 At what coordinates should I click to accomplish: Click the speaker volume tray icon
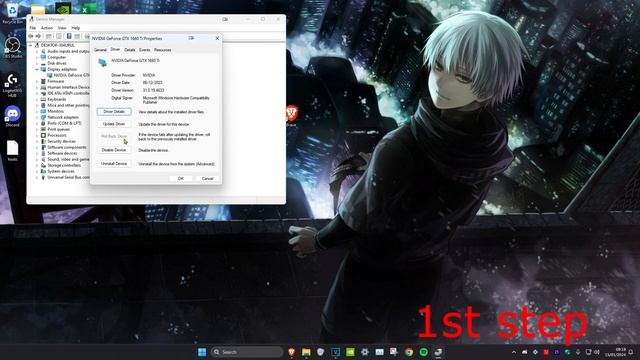[x=597, y=352]
